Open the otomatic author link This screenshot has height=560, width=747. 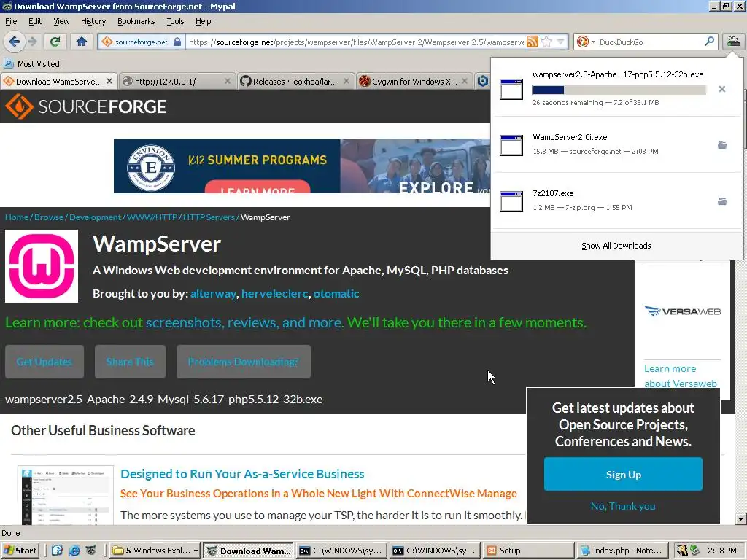[x=336, y=293]
